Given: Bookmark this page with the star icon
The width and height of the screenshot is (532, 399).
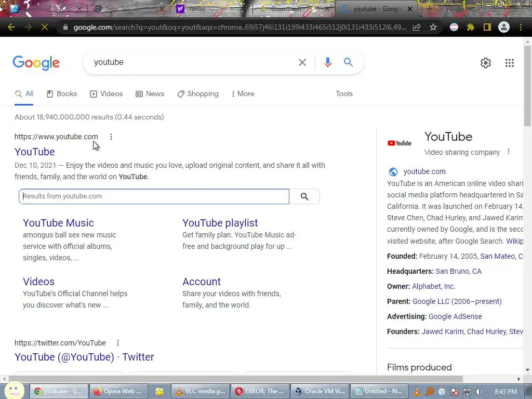Looking at the screenshot, I should (x=433, y=27).
